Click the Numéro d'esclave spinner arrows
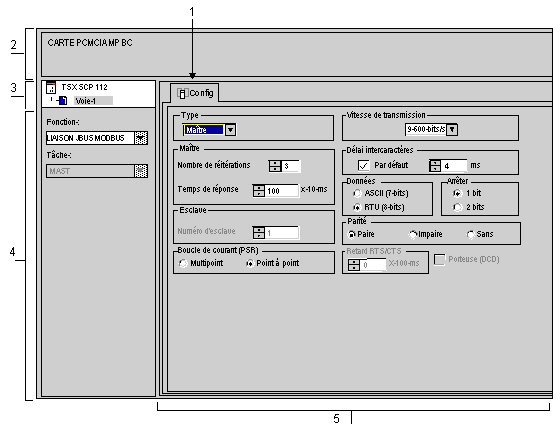This screenshot has width=560, height=434. click(x=259, y=233)
